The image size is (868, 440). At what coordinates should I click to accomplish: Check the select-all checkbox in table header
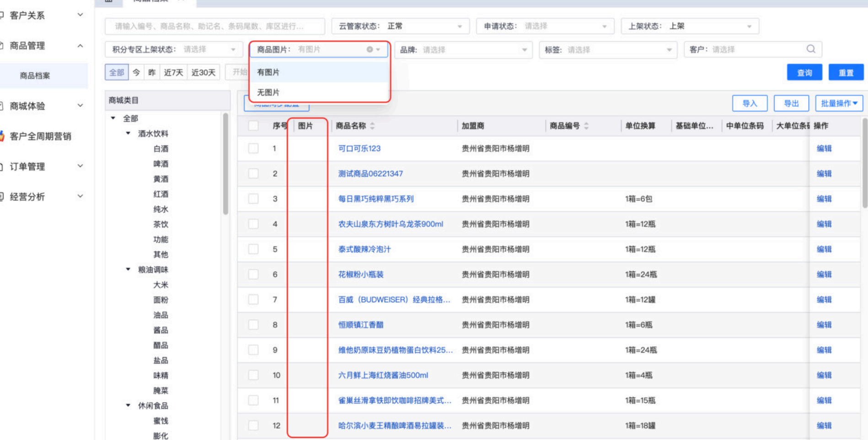253,126
